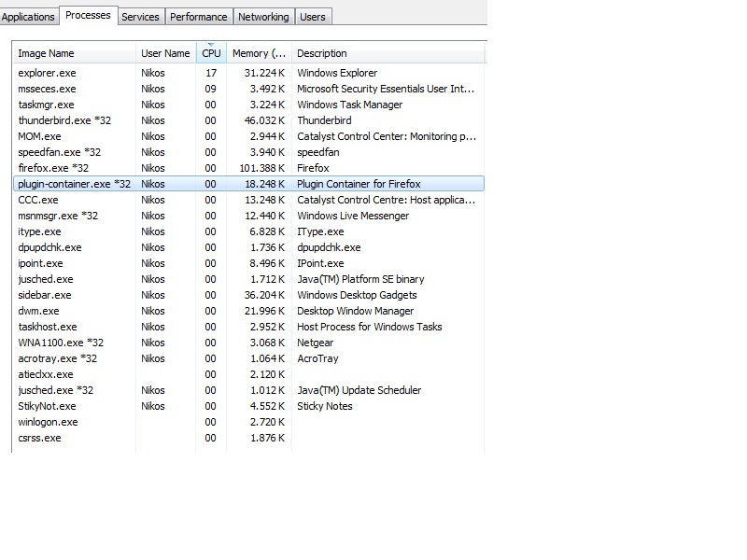The height and width of the screenshot is (560, 747).
Task: Select thunderbird.exe *32 process
Action: (x=248, y=120)
